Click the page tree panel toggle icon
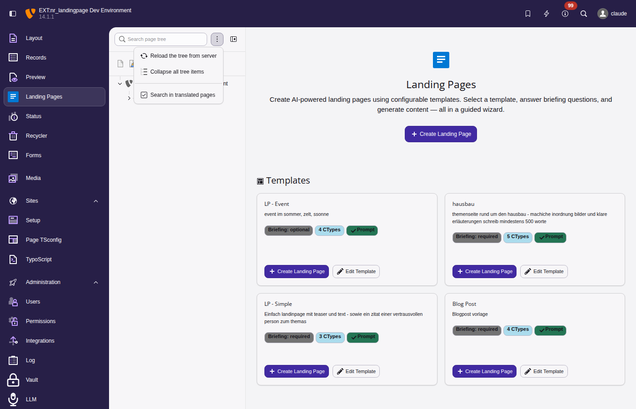The height and width of the screenshot is (409, 636). click(234, 39)
